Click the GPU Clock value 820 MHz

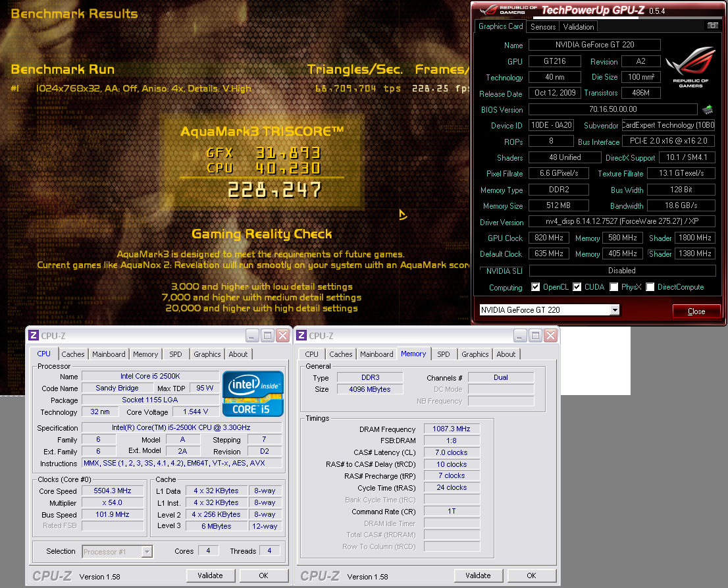(549, 238)
